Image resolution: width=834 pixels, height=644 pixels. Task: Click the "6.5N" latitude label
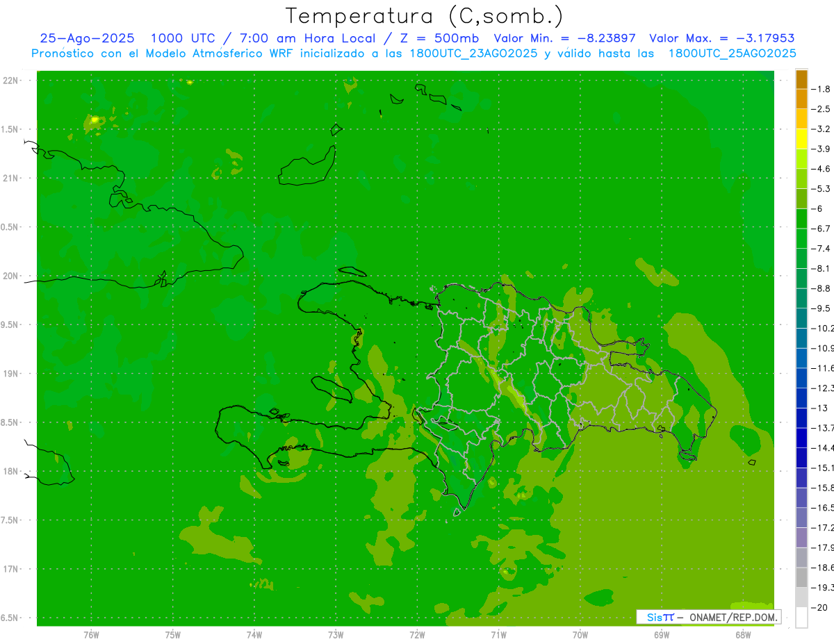point(10,618)
